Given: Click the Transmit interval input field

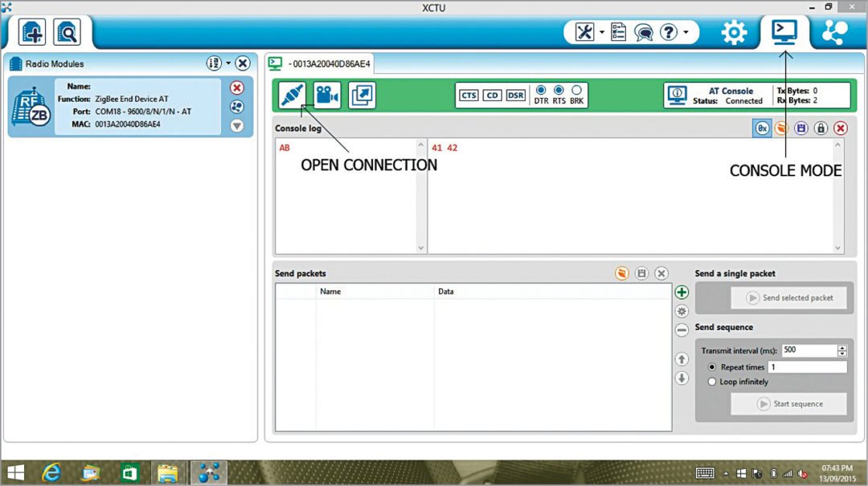Looking at the screenshot, I should (x=809, y=350).
